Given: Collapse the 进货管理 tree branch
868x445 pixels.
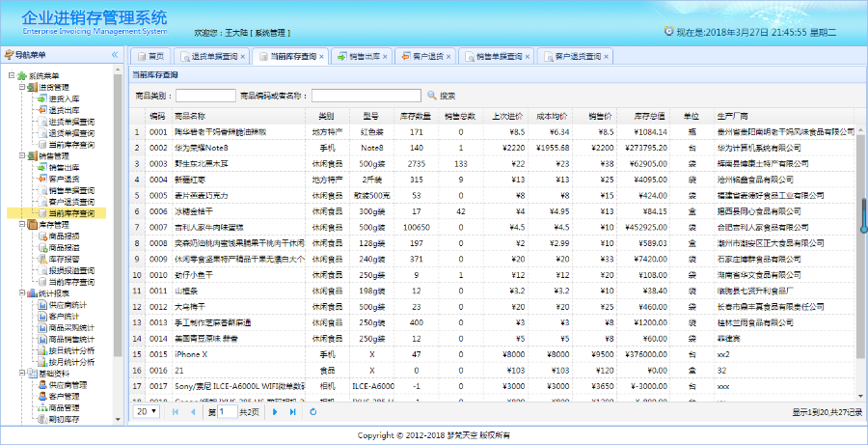Looking at the screenshot, I should tap(22, 88).
